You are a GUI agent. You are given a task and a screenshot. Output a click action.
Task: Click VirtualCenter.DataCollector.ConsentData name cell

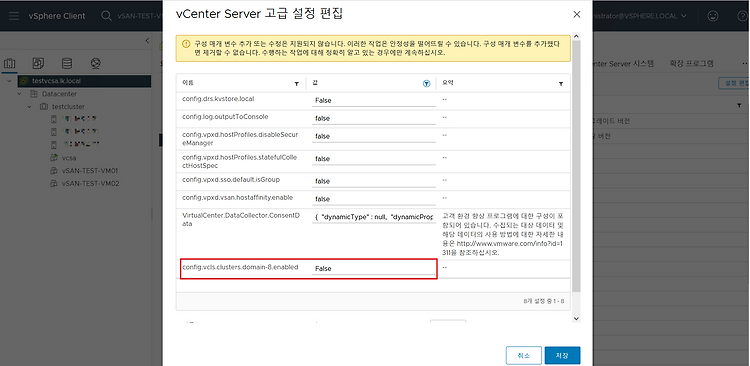click(x=241, y=220)
